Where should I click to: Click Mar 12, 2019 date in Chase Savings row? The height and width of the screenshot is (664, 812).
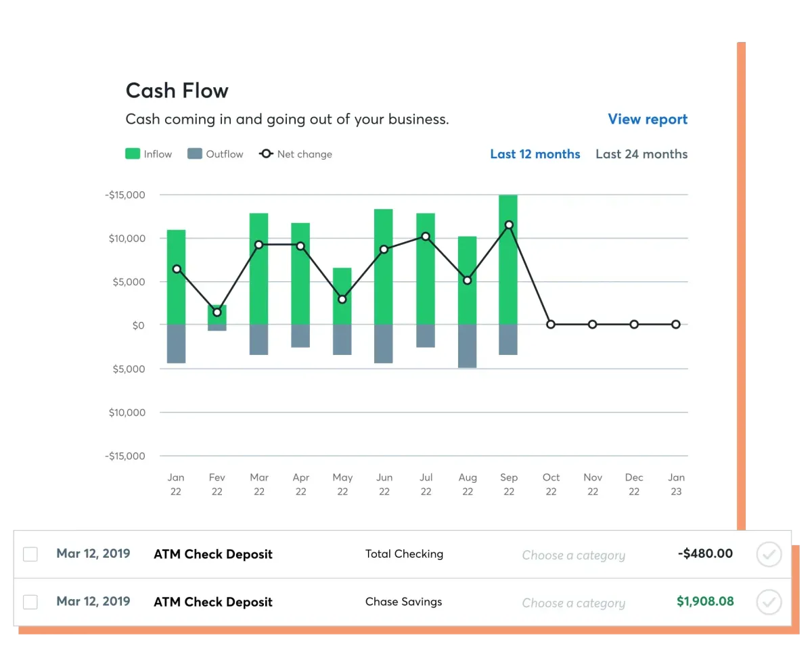(93, 601)
